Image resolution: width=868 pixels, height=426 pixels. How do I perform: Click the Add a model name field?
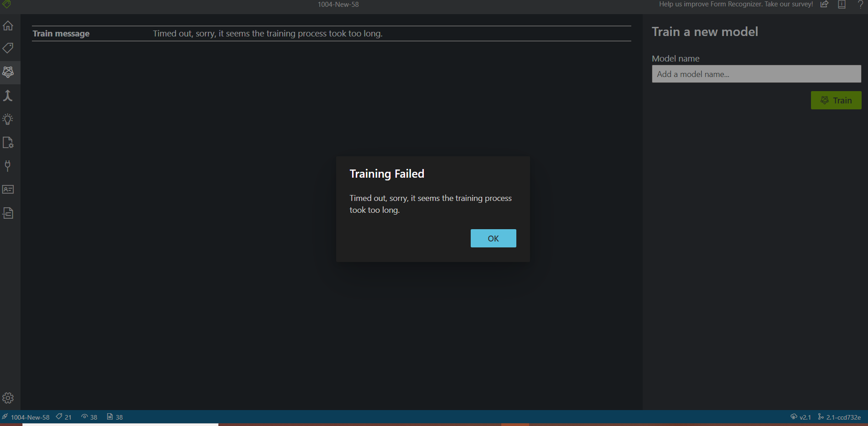(x=756, y=74)
